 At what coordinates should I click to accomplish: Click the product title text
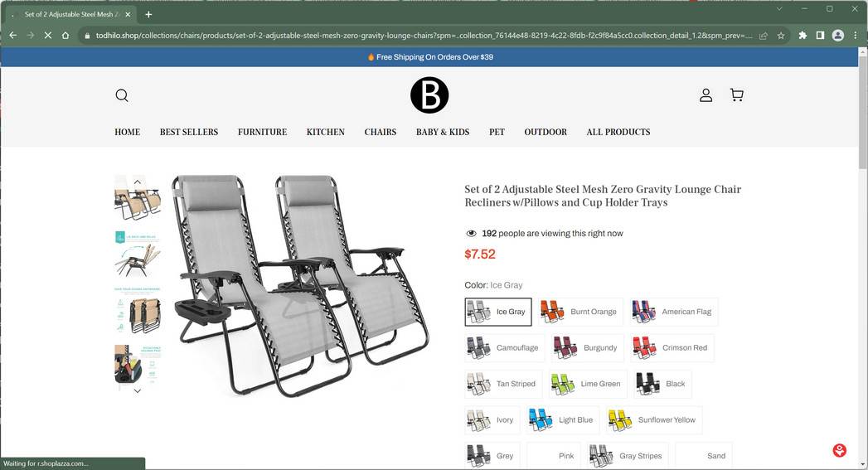[603, 196]
